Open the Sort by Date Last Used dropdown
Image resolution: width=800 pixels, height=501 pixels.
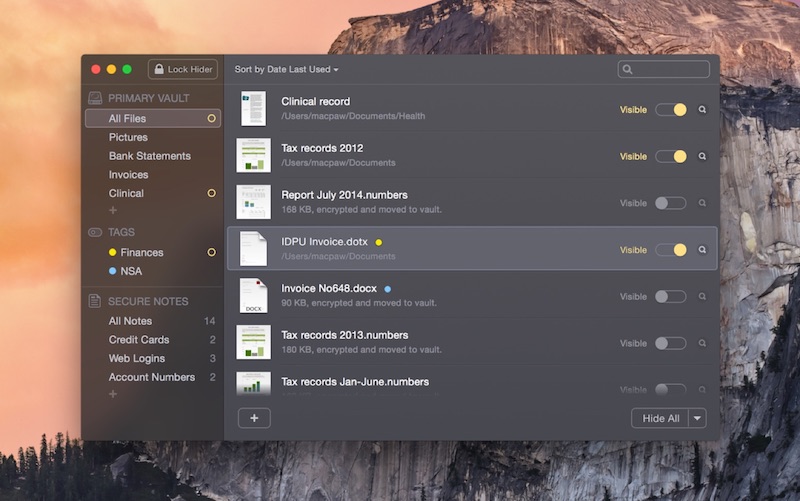tap(286, 70)
